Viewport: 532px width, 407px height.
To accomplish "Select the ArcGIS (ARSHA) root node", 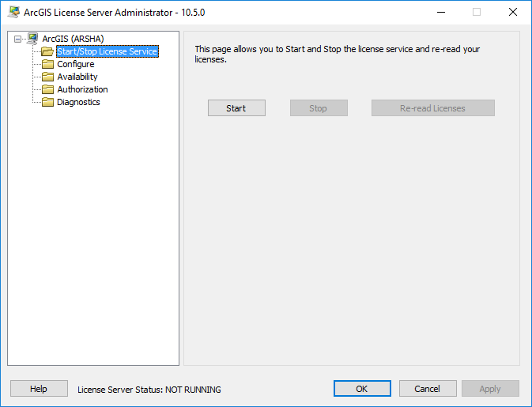I will [73, 39].
